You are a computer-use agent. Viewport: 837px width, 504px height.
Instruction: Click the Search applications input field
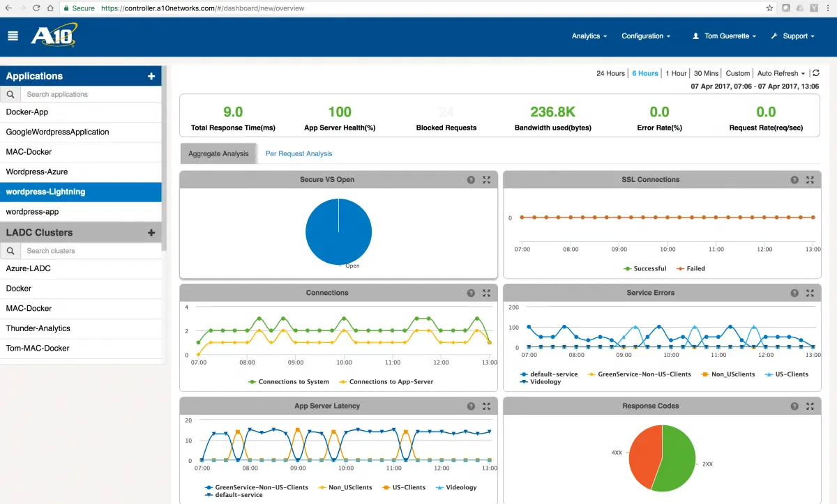point(91,94)
